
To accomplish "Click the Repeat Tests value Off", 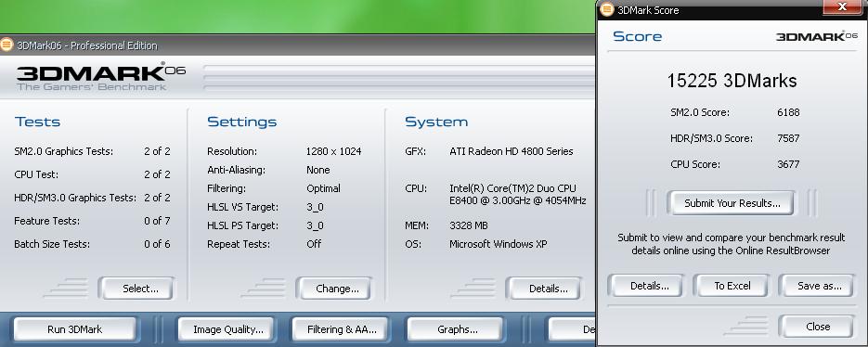I will point(314,244).
